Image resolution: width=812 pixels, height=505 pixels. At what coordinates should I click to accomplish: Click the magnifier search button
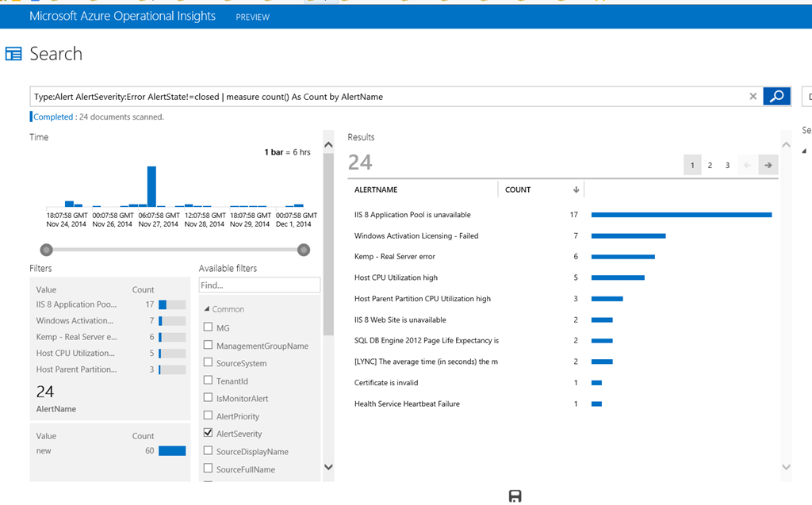pyautogui.click(x=777, y=96)
